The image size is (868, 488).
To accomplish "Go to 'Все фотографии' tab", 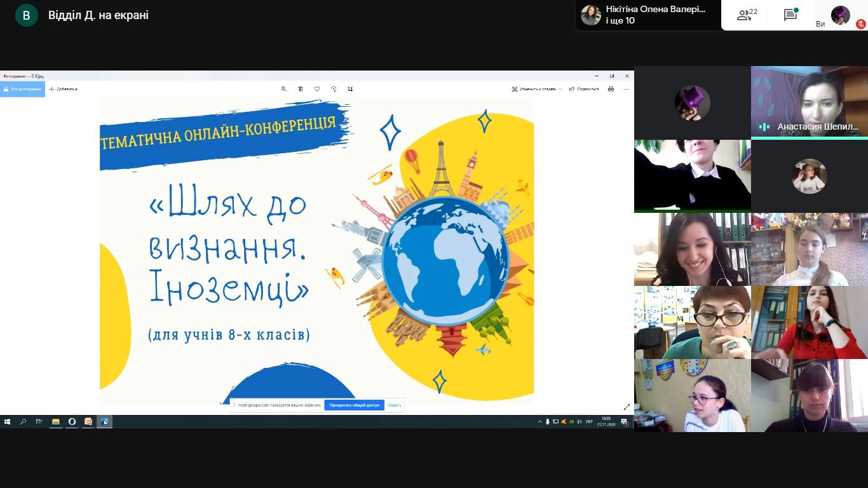I will pos(22,89).
